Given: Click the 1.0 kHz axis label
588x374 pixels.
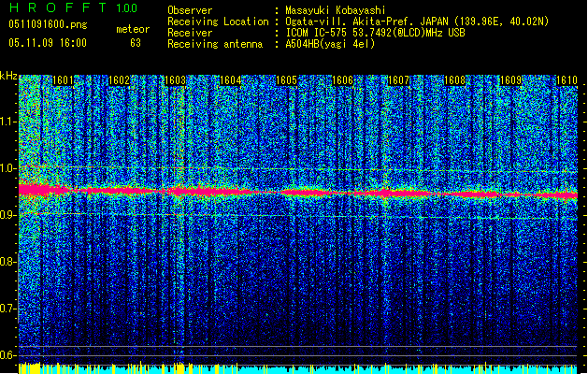Looking at the screenshot, I should (x=8, y=168).
